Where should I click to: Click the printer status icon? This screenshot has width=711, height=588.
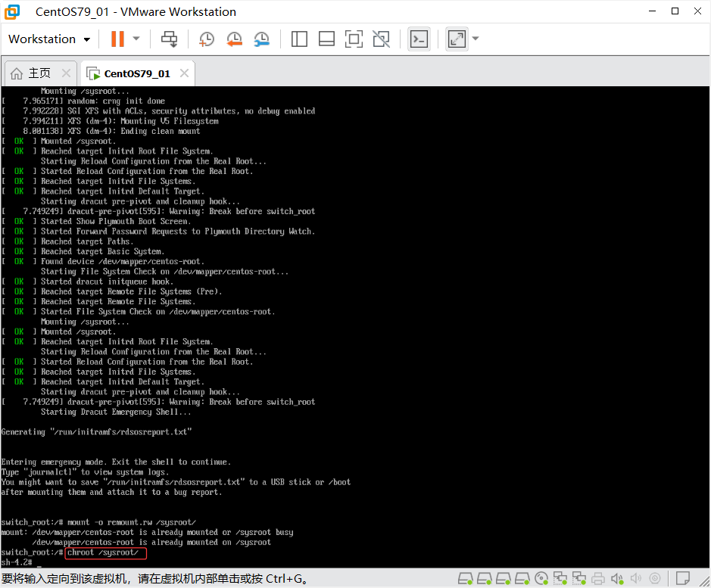coord(598,578)
